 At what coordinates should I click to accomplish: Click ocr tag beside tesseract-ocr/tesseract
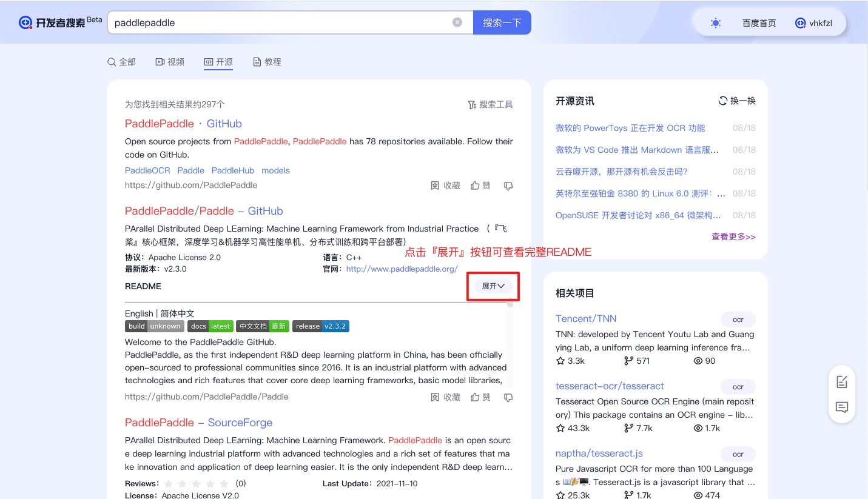coord(738,387)
